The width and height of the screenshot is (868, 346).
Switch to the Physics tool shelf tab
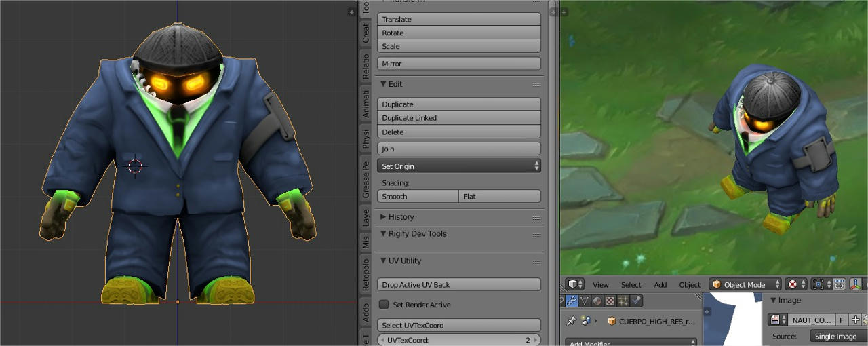pyautogui.click(x=366, y=139)
